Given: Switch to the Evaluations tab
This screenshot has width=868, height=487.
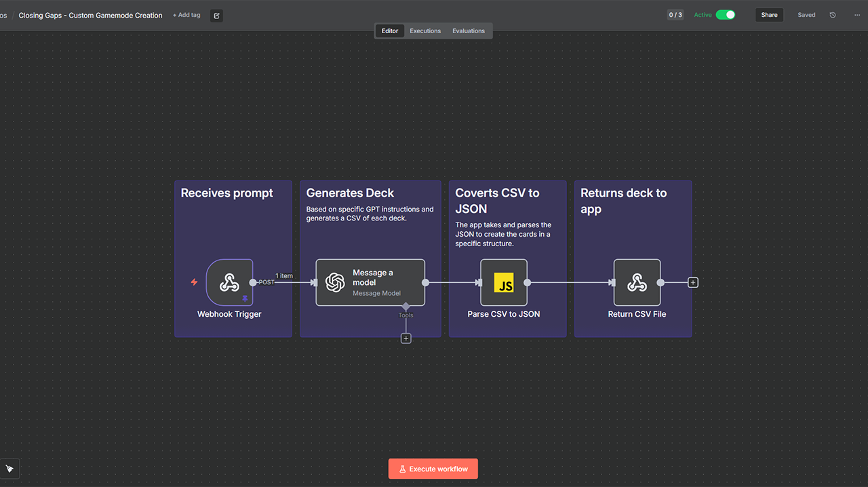Looking at the screenshot, I should coord(469,31).
